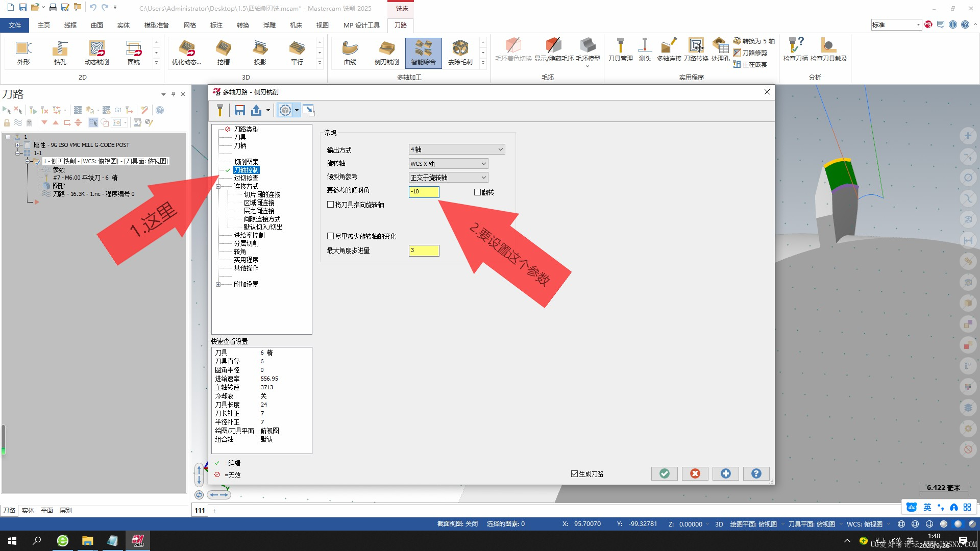The width and height of the screenshot is (980, 551).
Task: Choose the 平行 parallel toolpath icon
Action: [x=297, y=53]
